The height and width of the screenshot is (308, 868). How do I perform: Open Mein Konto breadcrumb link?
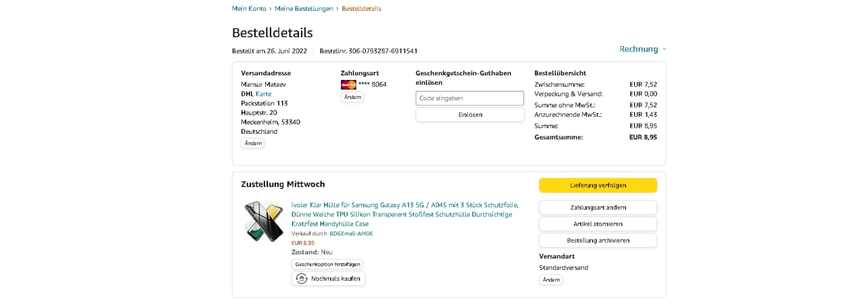click(249, 9)
